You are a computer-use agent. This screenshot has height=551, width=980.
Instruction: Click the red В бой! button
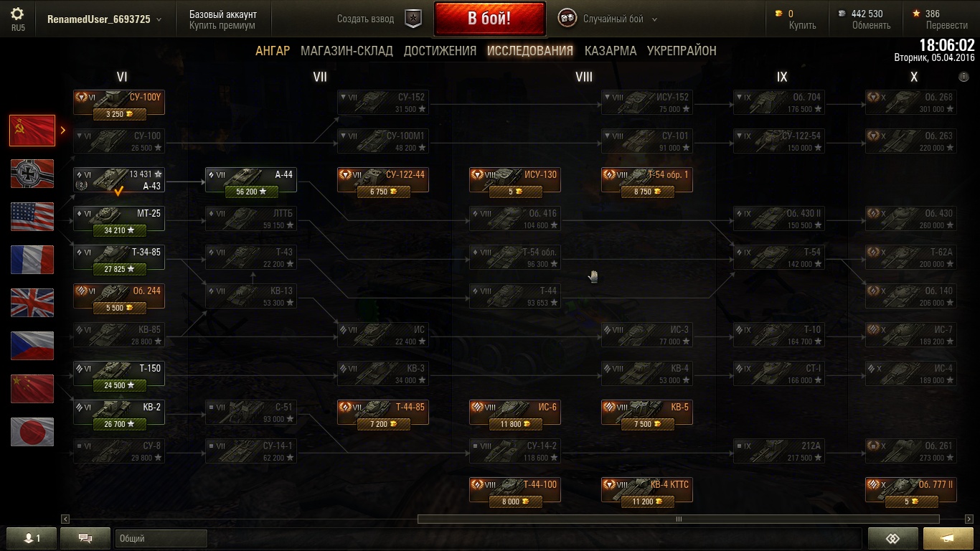tap(489, 19)
